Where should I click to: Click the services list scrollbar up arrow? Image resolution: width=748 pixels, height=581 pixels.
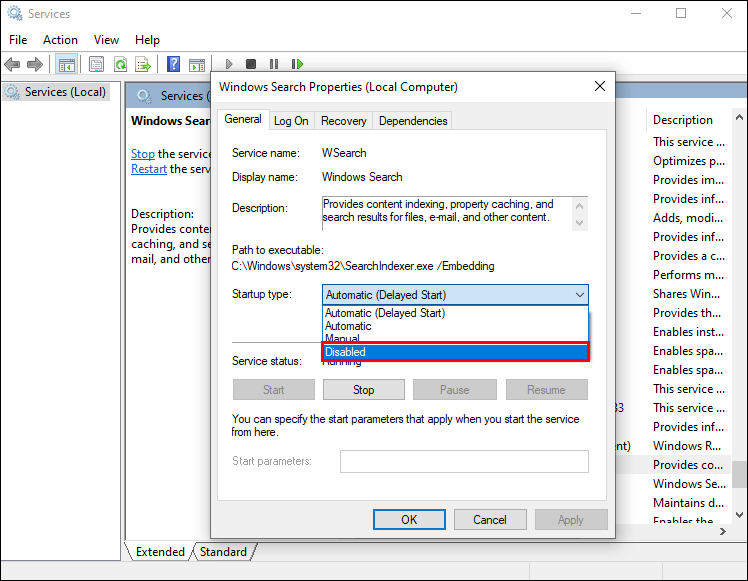click(739, 117)
